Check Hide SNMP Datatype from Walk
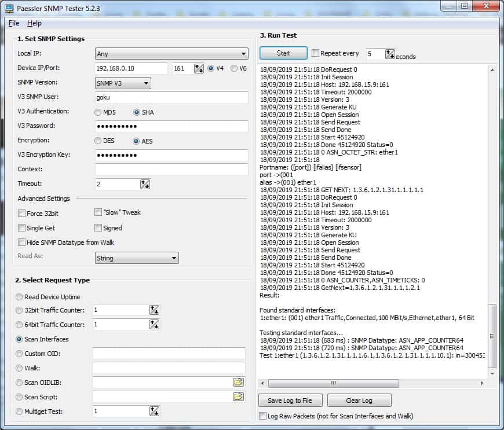Screen dimensions: 504x430 click(x=21, y=242)
